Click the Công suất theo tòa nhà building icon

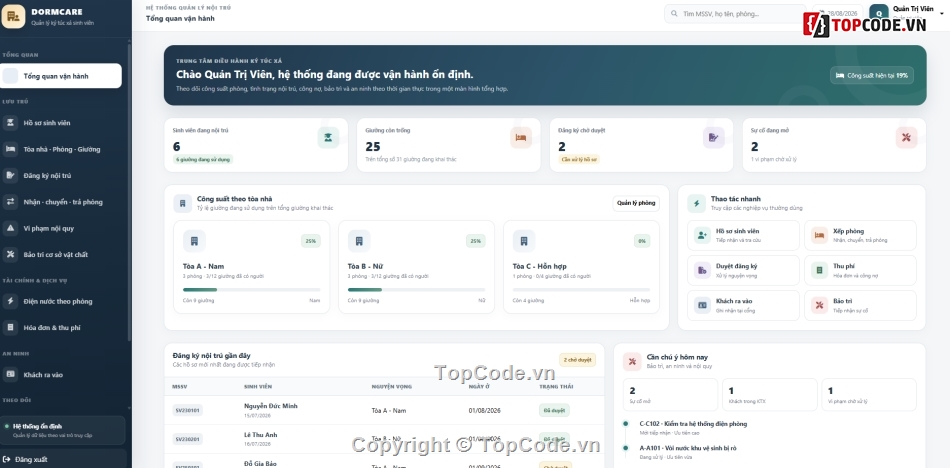click(x=183, y=203)
